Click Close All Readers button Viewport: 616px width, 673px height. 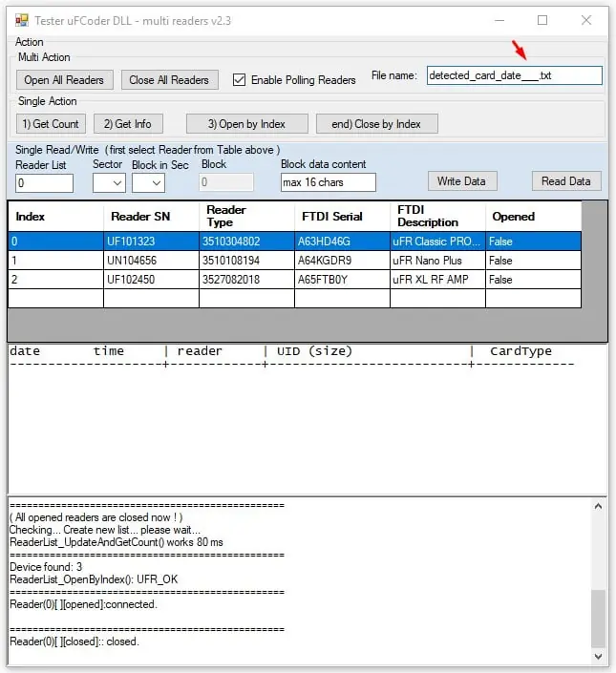pyautogui.click(x=170, y=80)
